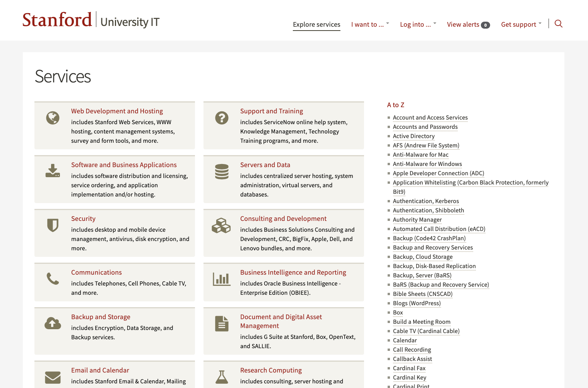Click the Research Computing flask icon

click(221, 377)
